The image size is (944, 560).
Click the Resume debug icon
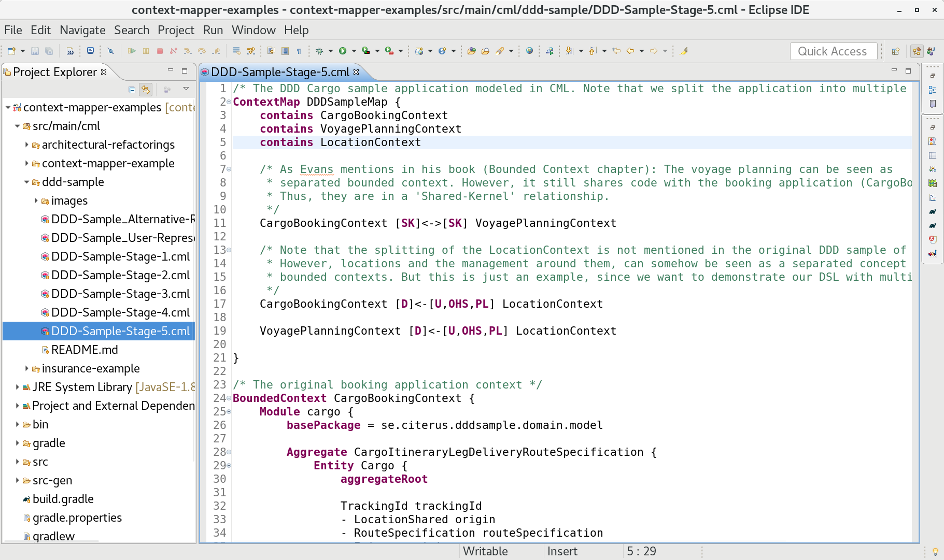[x=132, y=51]
